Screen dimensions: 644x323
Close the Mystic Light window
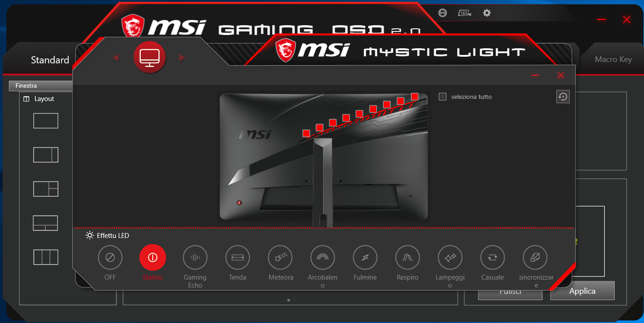point(561,76)
